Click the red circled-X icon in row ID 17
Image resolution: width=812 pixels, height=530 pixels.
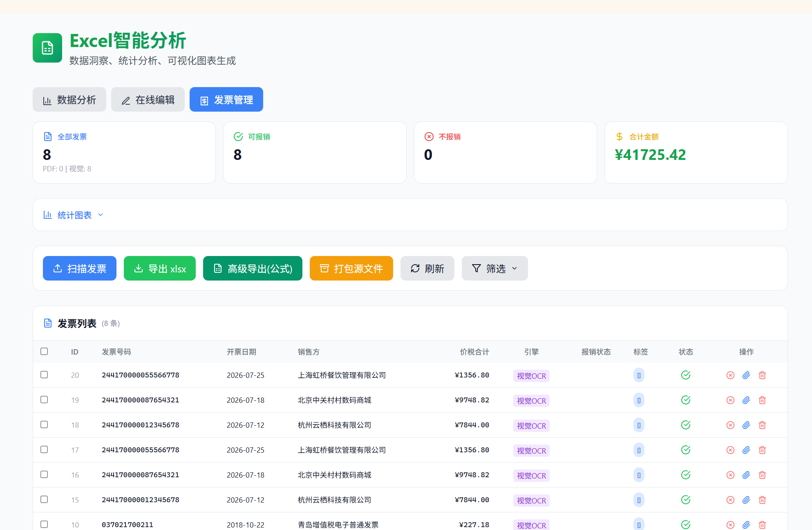730,450
